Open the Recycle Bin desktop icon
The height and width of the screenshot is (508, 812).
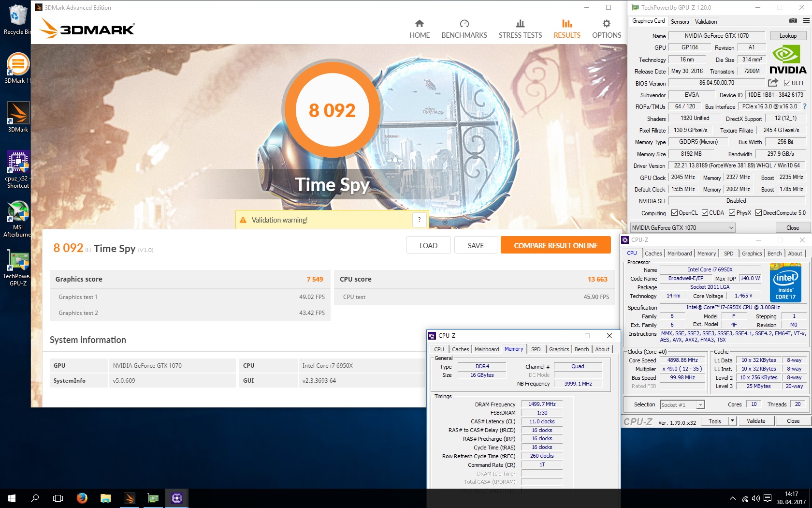17,20
